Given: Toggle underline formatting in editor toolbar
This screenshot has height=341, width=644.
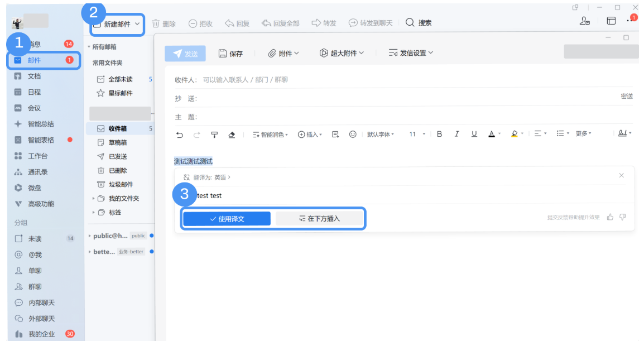Looking at the screenshot, I should (x=474, y=134).
